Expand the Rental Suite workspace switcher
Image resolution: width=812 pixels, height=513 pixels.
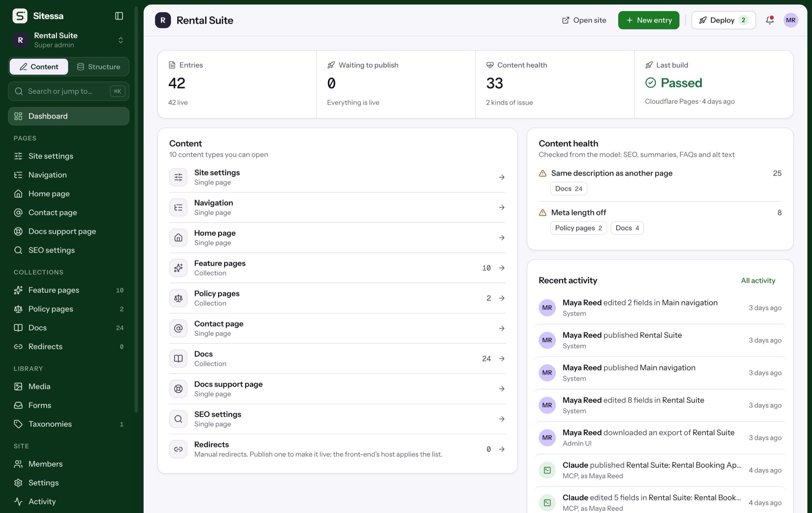coord(69,40)
